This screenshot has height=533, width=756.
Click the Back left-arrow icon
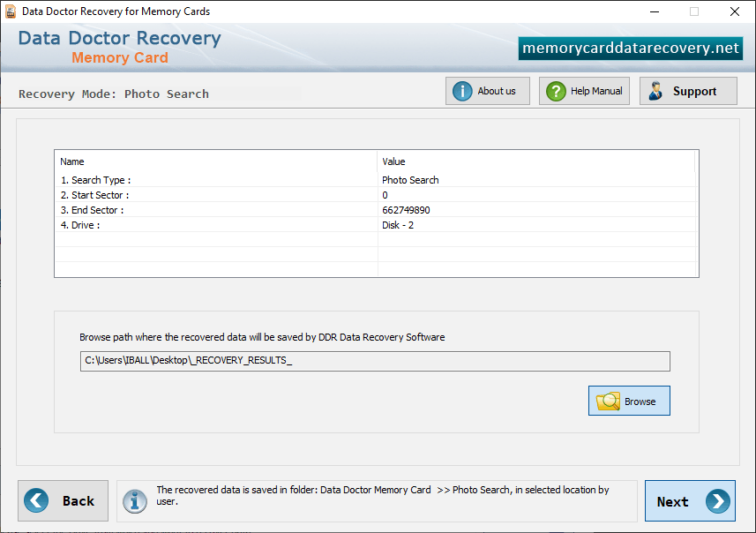point(36,500)
